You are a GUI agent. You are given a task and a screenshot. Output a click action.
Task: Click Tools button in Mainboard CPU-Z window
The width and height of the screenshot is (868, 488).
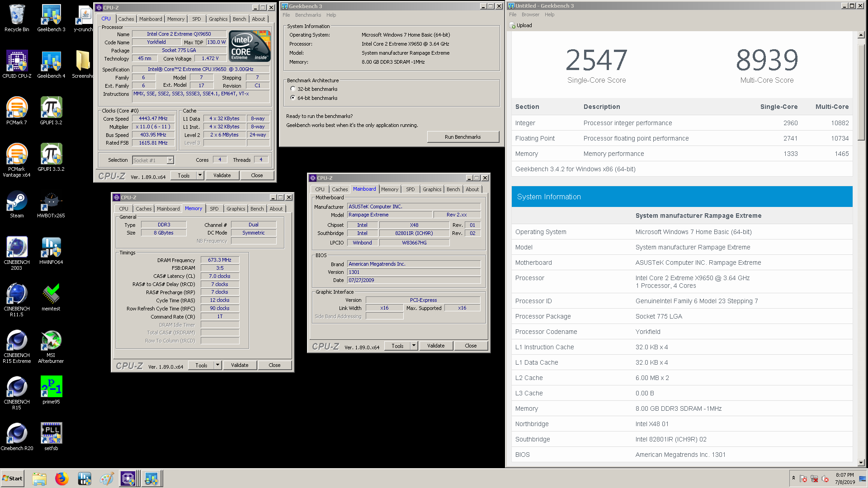point(397,346)
